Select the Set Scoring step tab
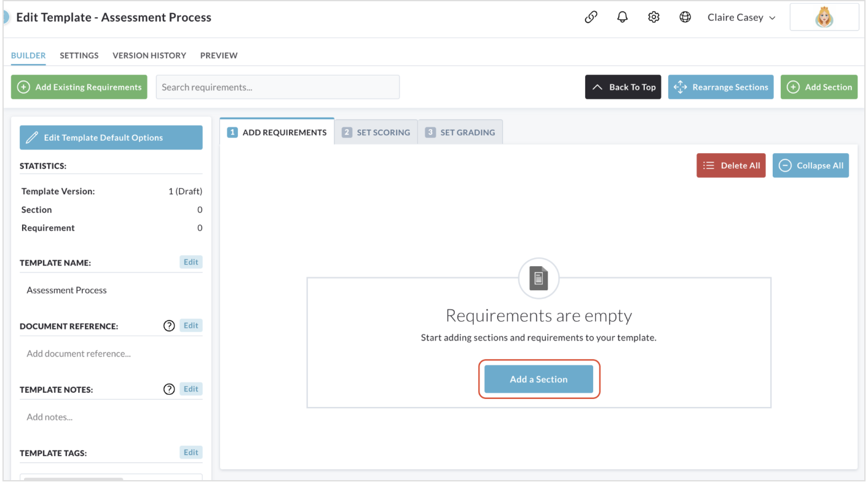 [376, 132]
